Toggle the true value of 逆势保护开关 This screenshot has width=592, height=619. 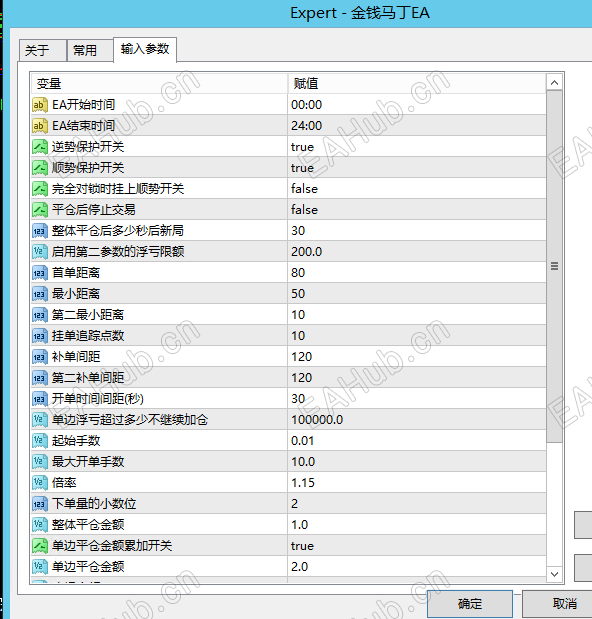(417, 147)
